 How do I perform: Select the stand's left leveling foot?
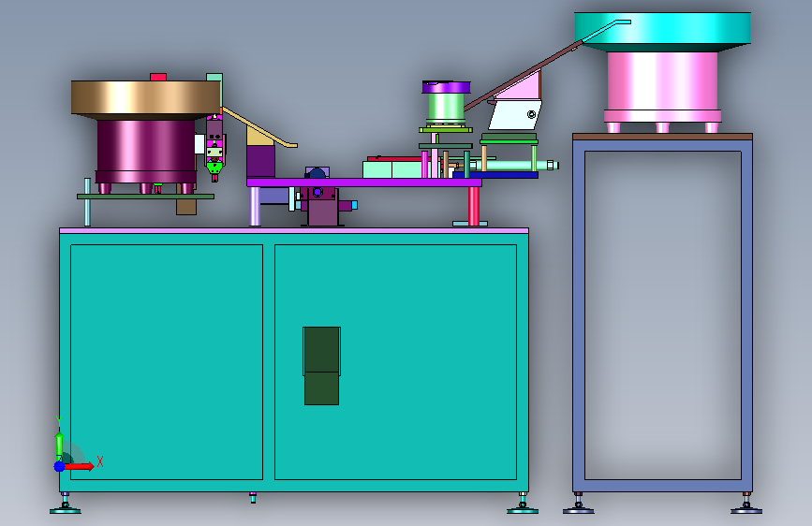click(x=579, y=505)
